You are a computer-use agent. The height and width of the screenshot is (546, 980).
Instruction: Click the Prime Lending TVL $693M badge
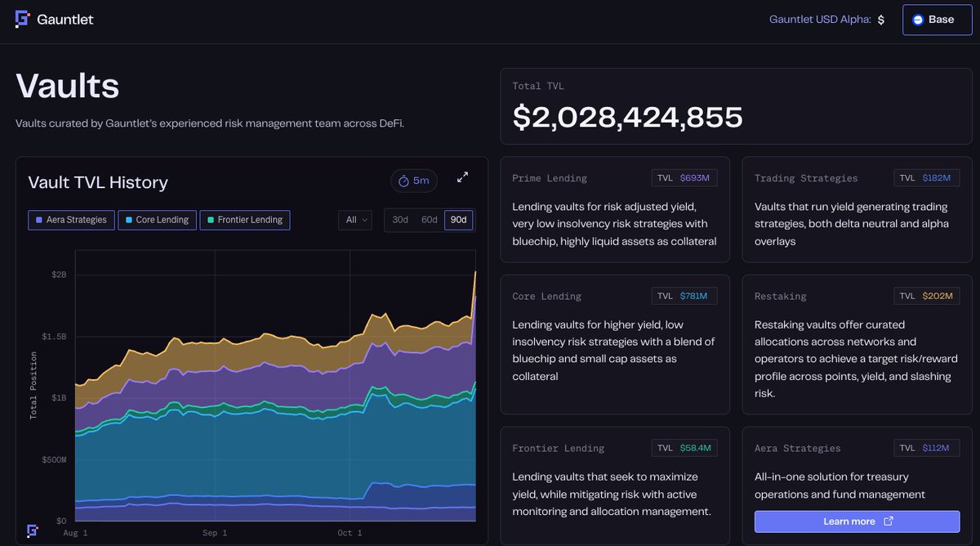coord(684,177)
